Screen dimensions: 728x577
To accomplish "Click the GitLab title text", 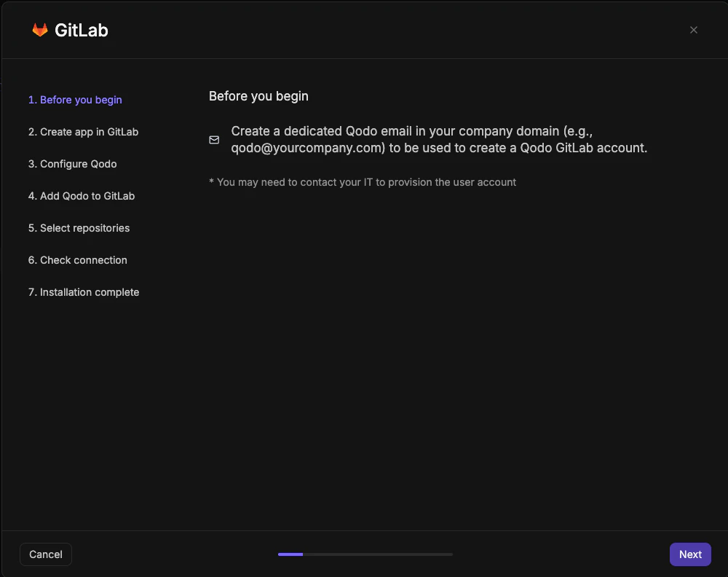I will click(x=82, y=30).
